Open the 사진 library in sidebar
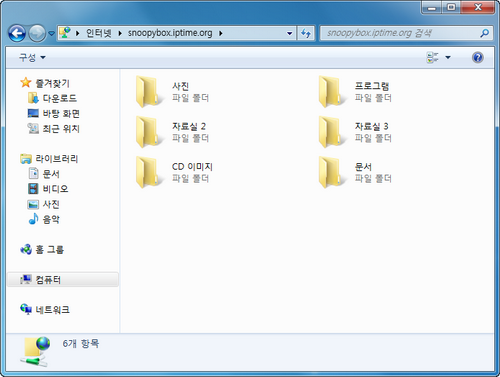500x377 pixels. tap(51, 204)
